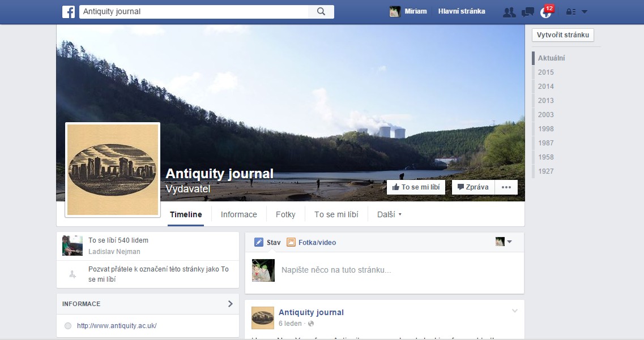Open privacy shortcuts lock icon
Screen dimensions: 644x340
click(x=570, y=12)
